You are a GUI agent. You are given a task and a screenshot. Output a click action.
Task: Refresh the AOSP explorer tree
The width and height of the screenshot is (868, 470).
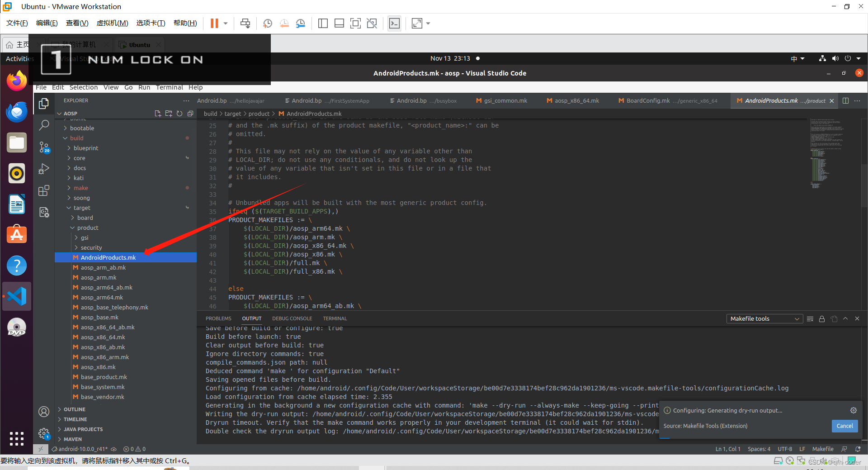[x=179, y=114]
